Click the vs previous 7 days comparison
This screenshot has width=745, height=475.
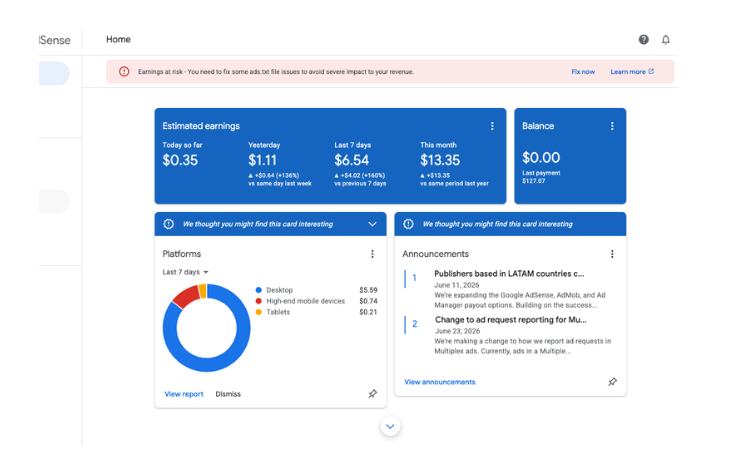pyautogui.click(x=360, y=183)
